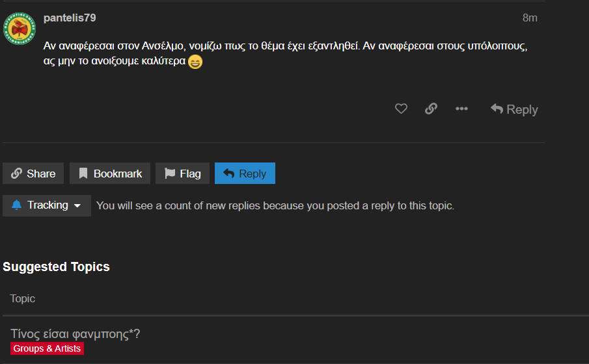The width and height of the screenshot is (589, 364).
Task: Click the Topic column header
Action: [x=23, y=298]
